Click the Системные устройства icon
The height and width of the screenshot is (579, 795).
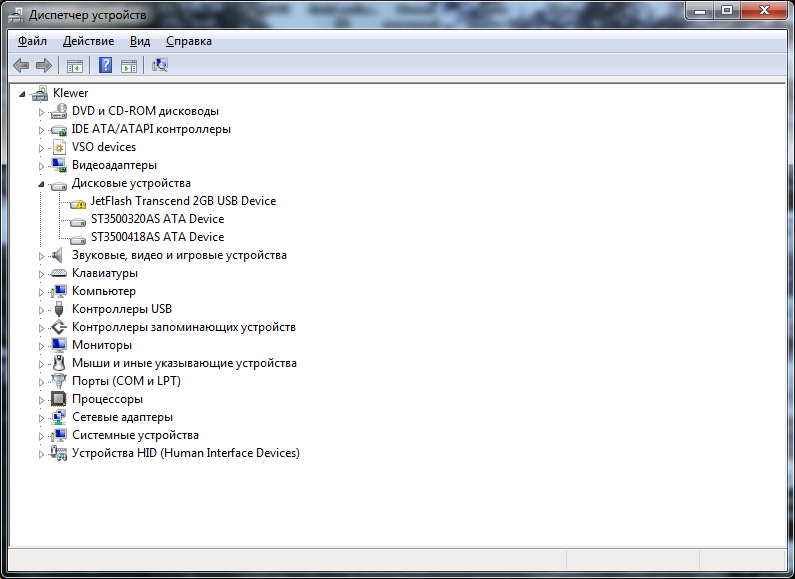59,435
